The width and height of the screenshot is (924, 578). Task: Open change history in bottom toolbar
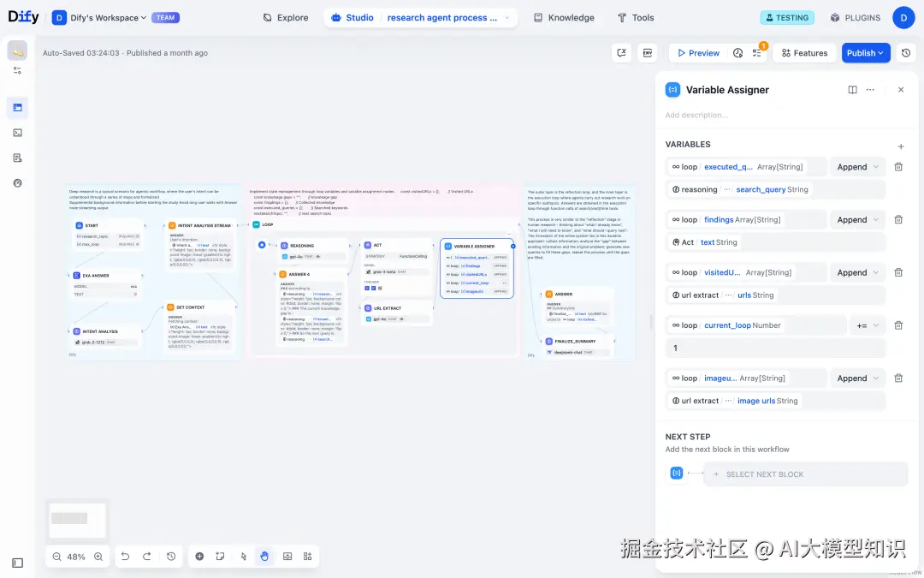(x=171, y=557)
